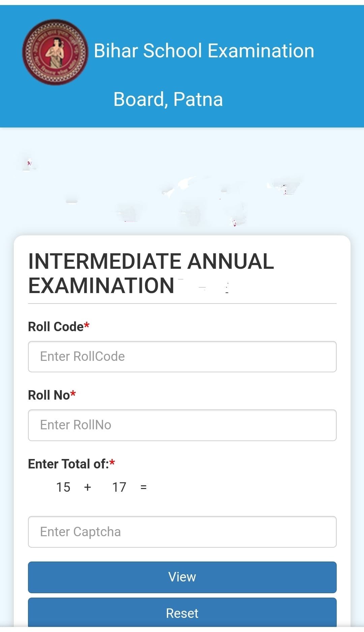
Task: Click red asterisk after 'Enter Total of:'
Action: tap(112, 463)
